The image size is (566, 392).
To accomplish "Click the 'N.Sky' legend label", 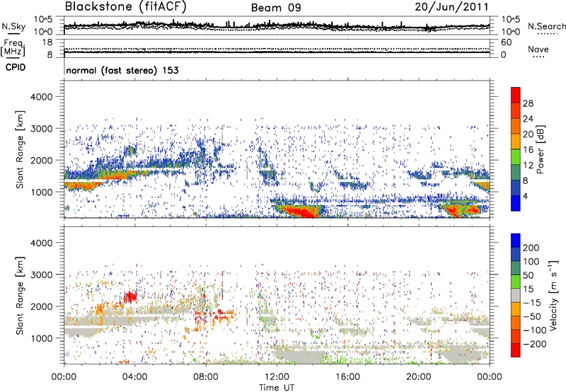I will pos(13,26).
